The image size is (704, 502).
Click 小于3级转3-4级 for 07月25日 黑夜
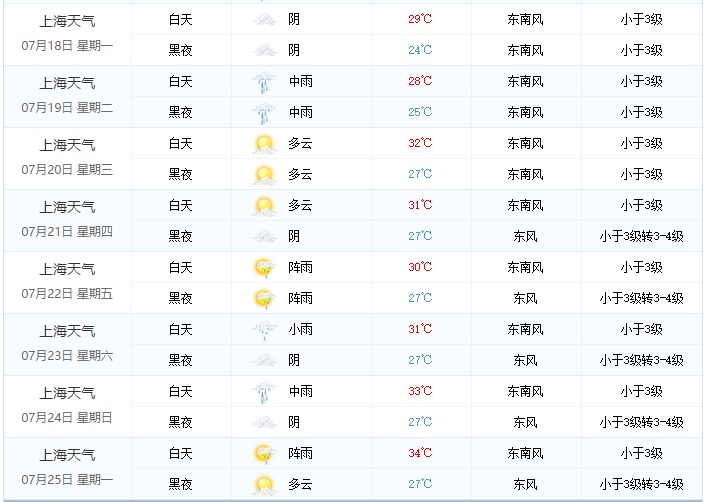click(x=642, y=484)
